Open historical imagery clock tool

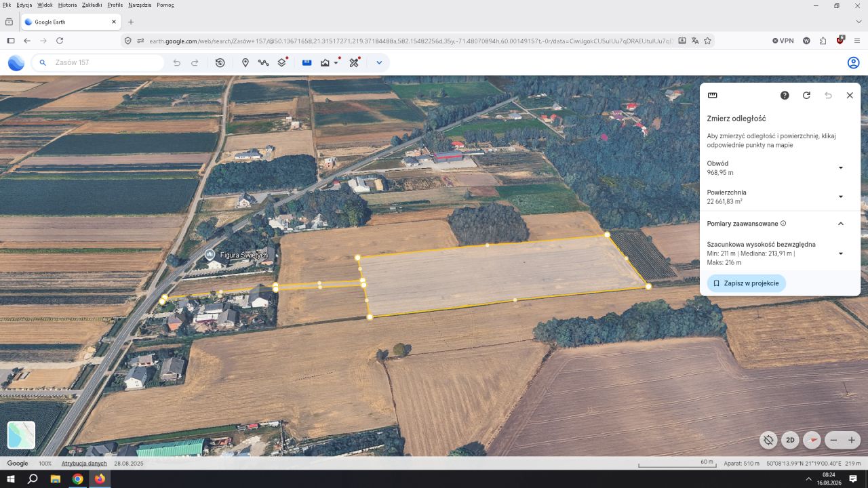pyautogui.click(x=220, y=63)
